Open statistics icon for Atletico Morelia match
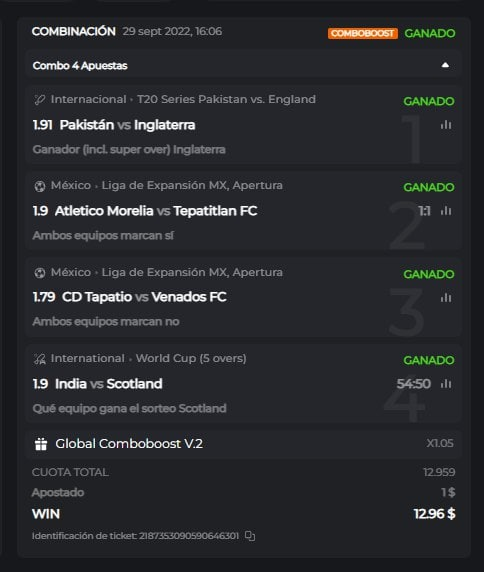The width and height of the screenshot is (484, 572). pyautogui.click(x=446, y=211)
